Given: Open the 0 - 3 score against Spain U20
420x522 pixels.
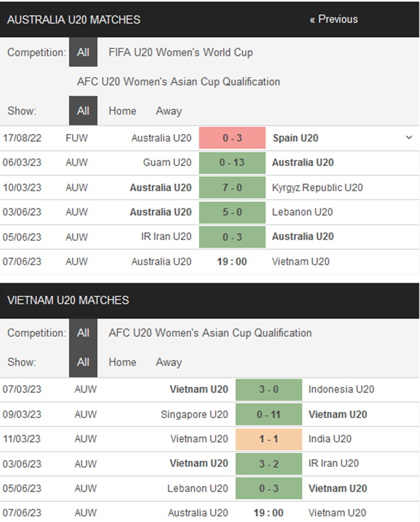Looking at the screenshot, I should 232,138.
